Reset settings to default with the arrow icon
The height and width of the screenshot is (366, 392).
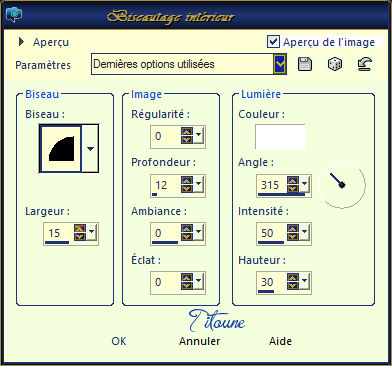pyautogui.click(x=364, y=64)
